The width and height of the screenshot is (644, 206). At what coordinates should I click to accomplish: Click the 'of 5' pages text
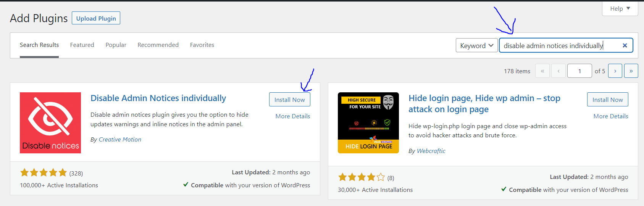(x=600, y=71)
